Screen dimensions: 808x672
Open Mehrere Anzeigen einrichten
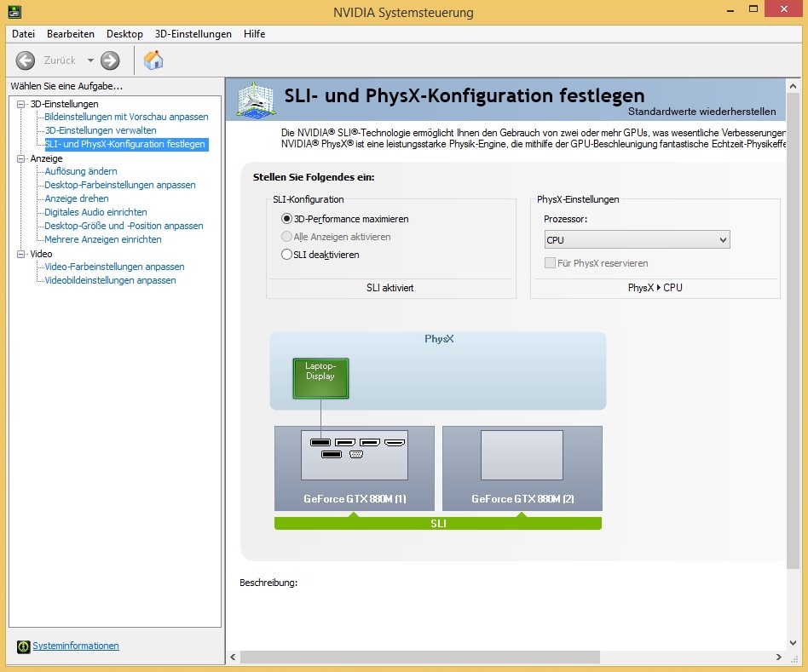103,239
